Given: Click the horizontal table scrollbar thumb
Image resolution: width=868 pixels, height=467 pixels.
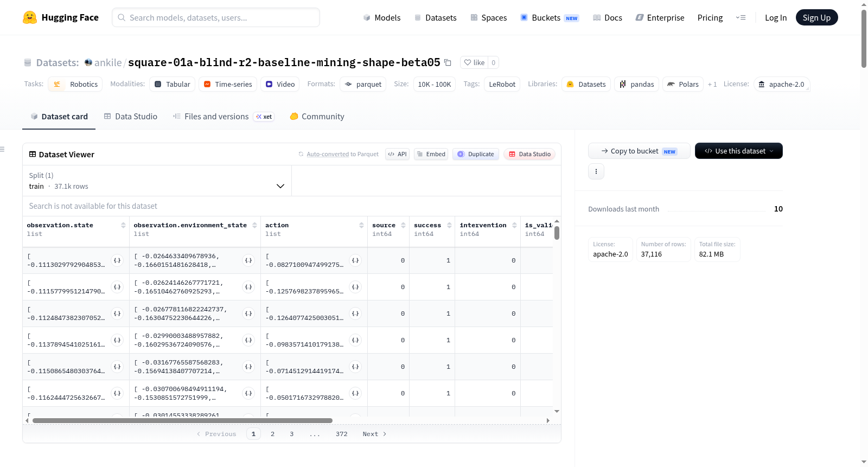Looking at the screenshot, I should pos(182,420).
